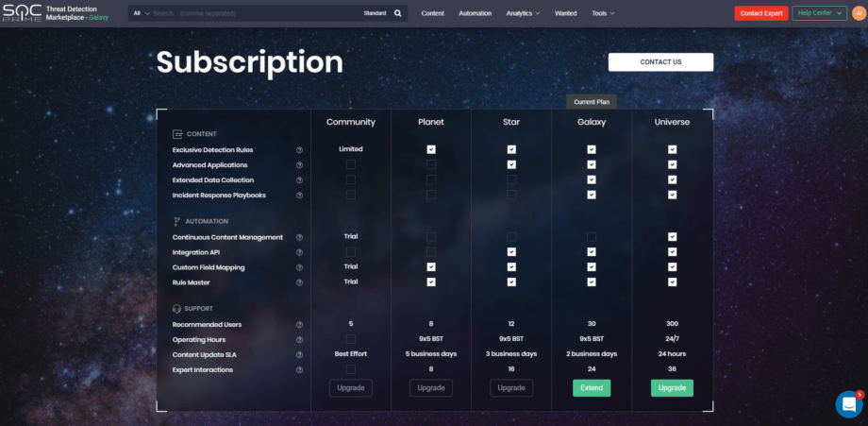This screenshot has width=868, height=426.
Task: Click the user avatar icon
Action: pos(858,13)
